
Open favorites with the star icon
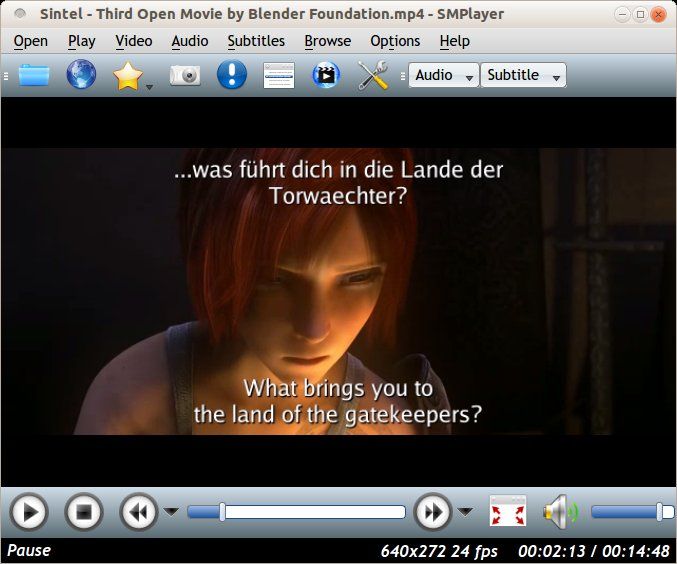tap(128, 76)
